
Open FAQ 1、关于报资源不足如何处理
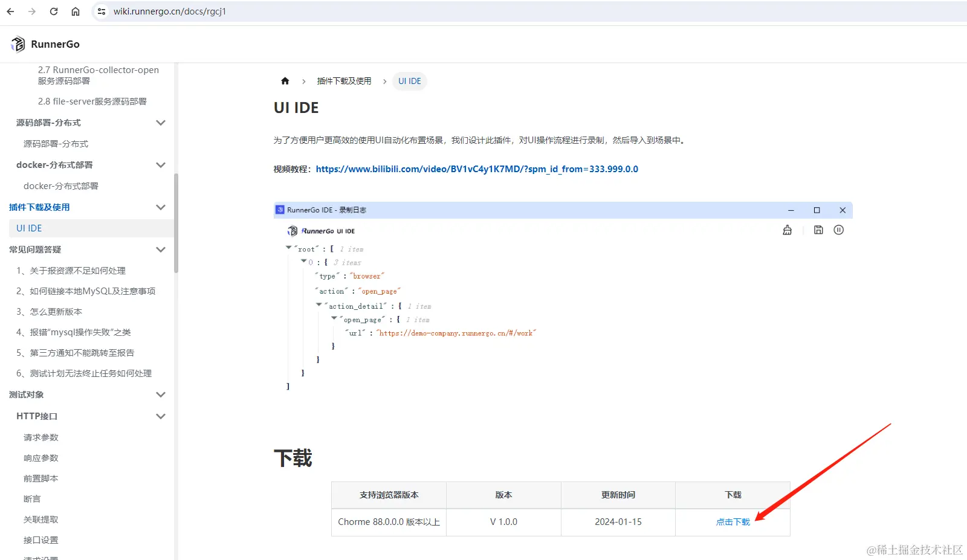click(71, 271)
